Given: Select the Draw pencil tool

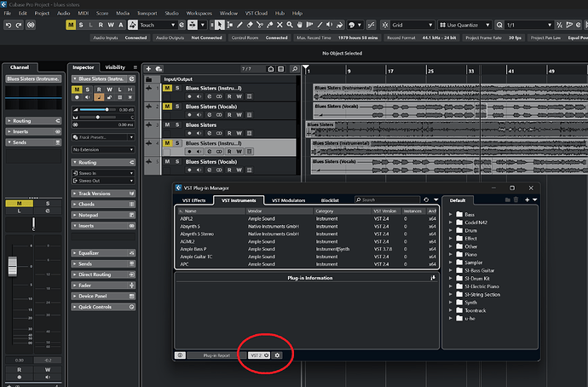Looking at the screenshot, I should pos(239,25).
